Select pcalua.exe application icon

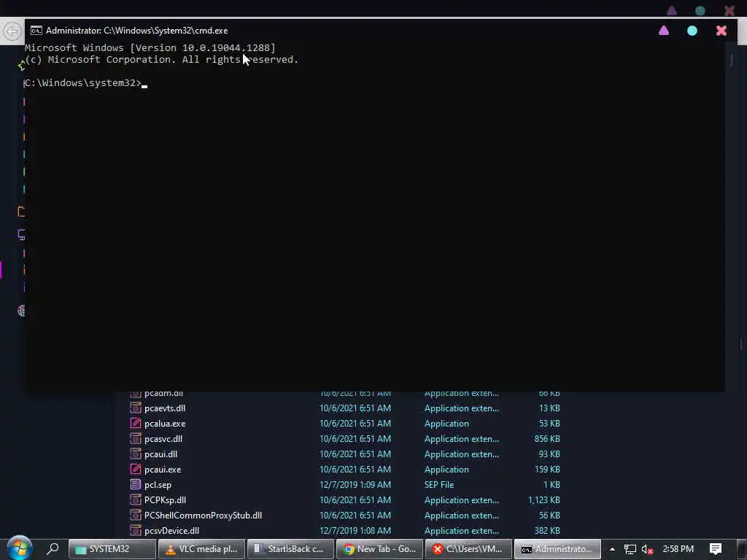click(x=136, y=424)
